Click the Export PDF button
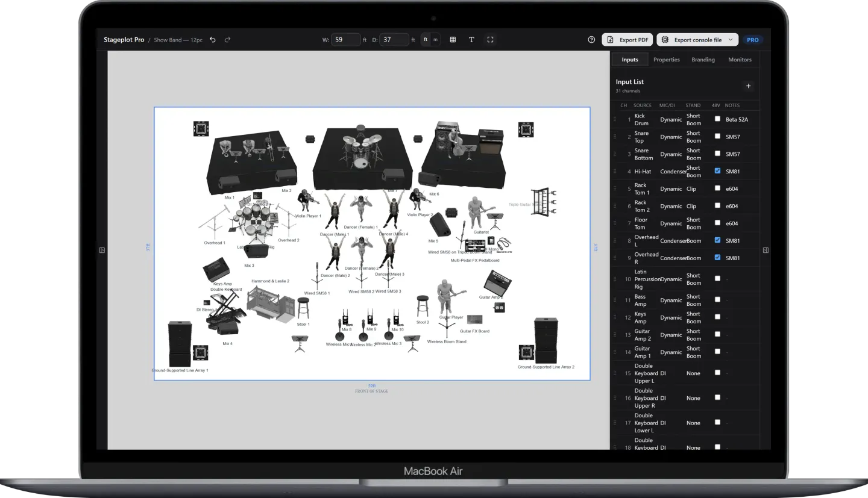The image size is (868, 498). tap(627, 40)
